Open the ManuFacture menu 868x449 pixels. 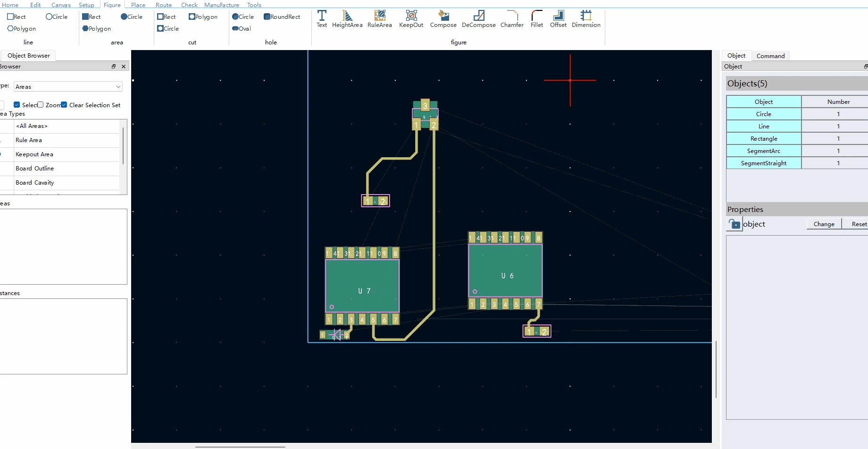221,5
